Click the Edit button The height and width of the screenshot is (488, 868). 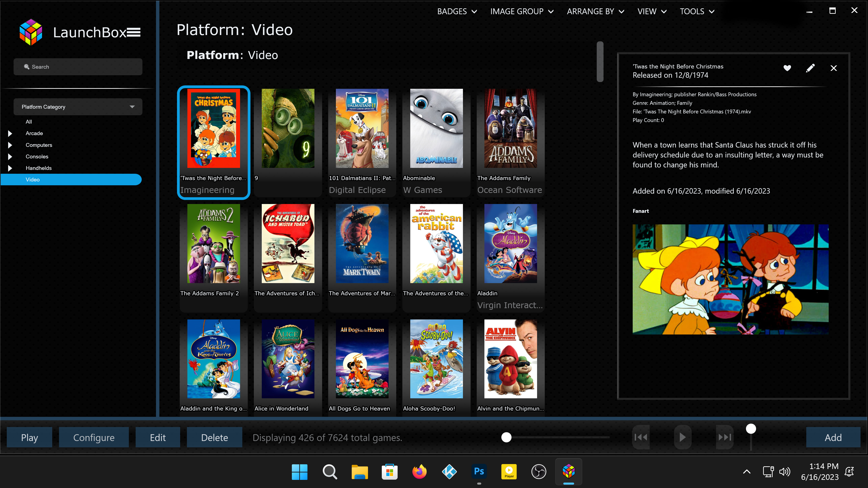pyautogui.click(x=158, y=437)
